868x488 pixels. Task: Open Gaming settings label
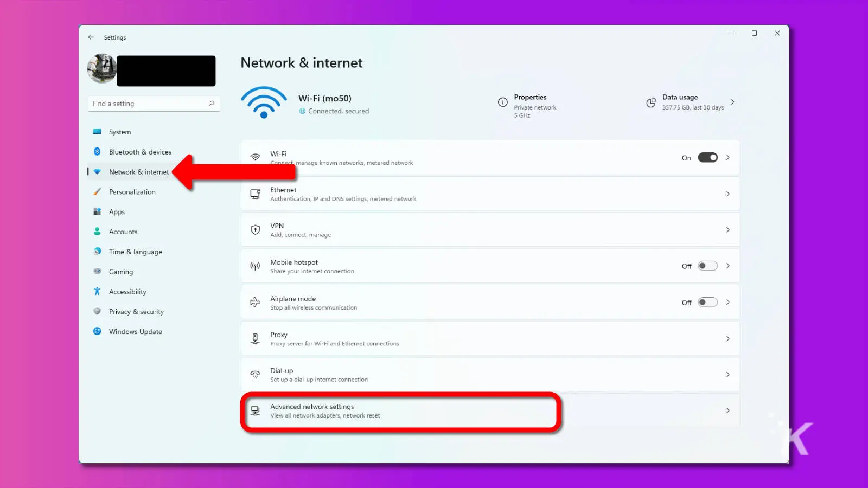pyautogui.click(x=121, y=272)
